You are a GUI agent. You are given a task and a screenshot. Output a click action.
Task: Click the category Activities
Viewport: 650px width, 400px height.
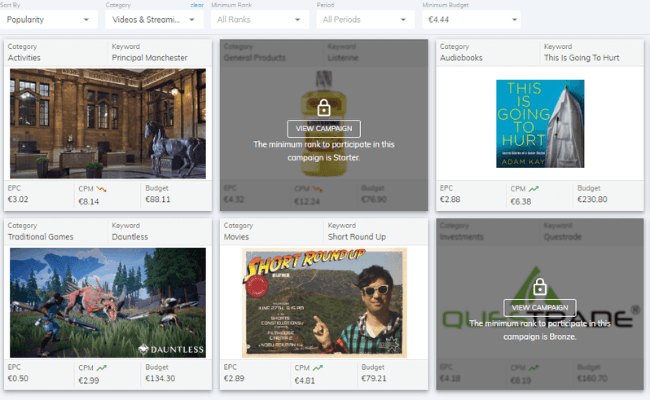24,58
